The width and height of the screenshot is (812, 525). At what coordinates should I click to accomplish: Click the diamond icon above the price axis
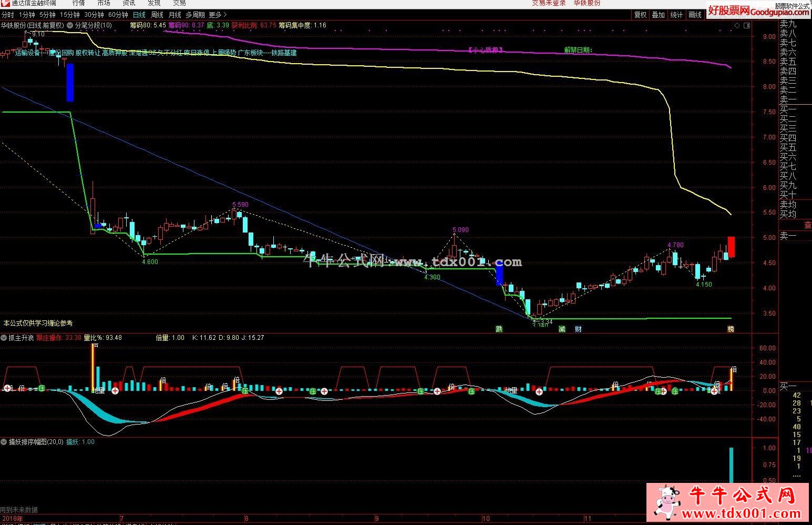[737, 25]
